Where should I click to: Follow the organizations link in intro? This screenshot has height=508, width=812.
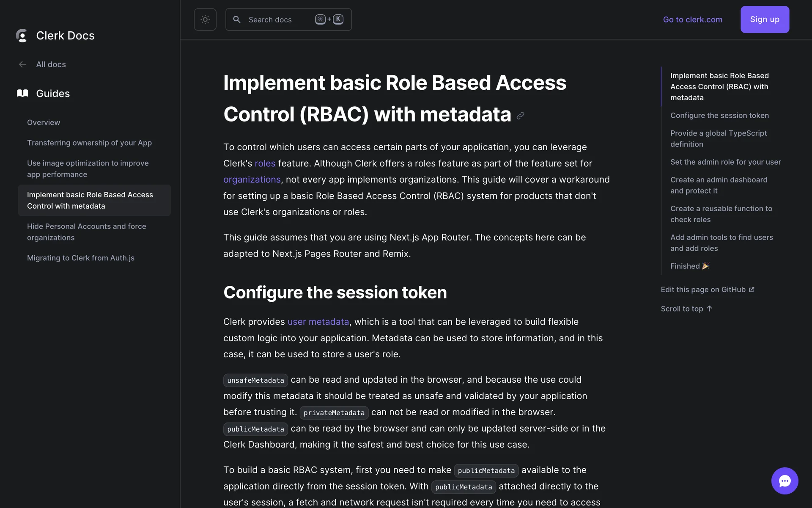tap(252, 179)
